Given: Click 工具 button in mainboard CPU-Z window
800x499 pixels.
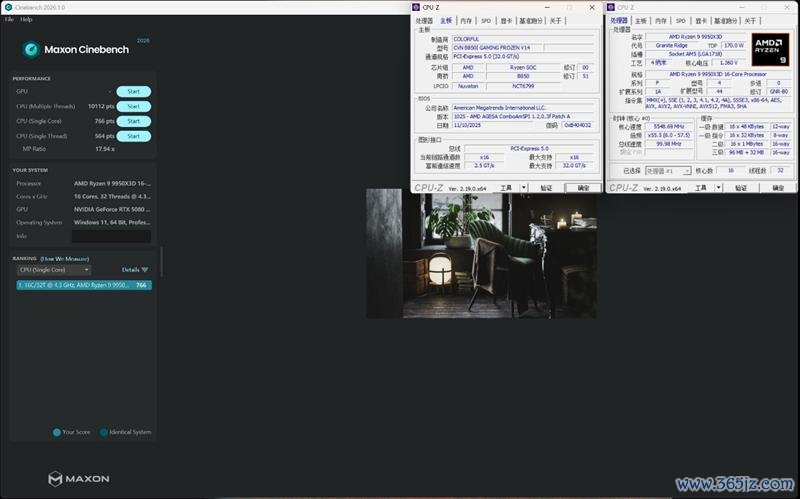Looking at the screenshot, I should pyautogui.click(x=506, y=188).
